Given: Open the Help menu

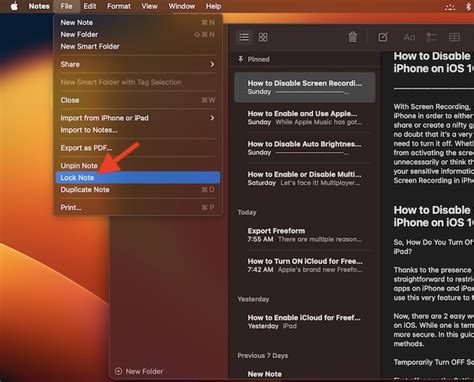Looking at the screenshot, I should click(x=213, y=6).
